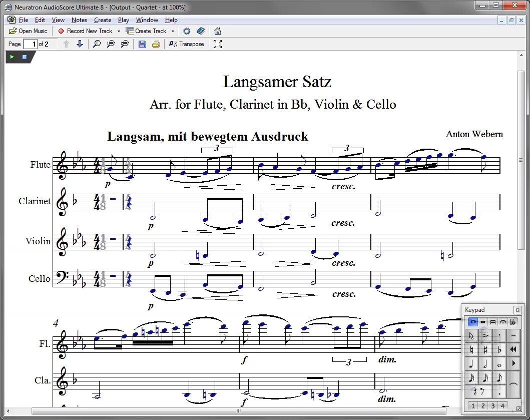The width and height of the screenshot is (530, 420).
Task: Switch Keypad to the rests layout tab
Action: [x=483, y=322]
